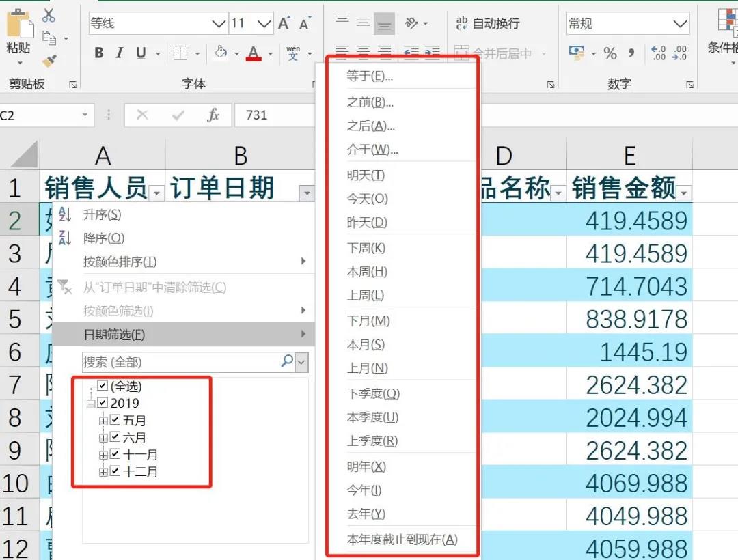Uncheck the 十二月 checkbox

pos(115,471)
